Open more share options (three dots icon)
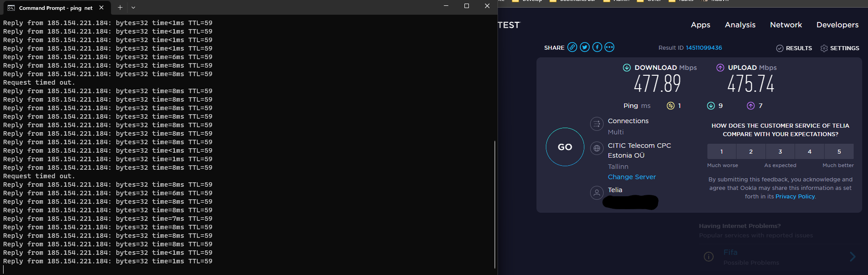Screen dimensions: 868x275 (609, 47)
